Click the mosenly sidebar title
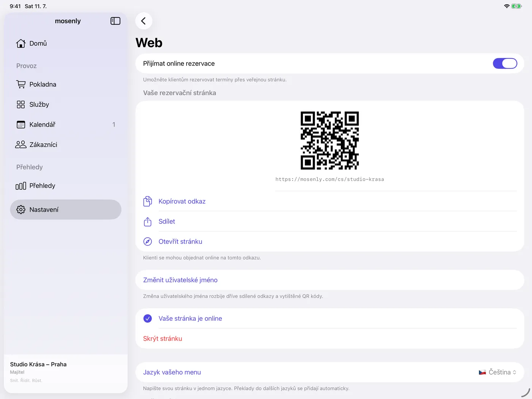The image size is (532, 399). [68, 21]
